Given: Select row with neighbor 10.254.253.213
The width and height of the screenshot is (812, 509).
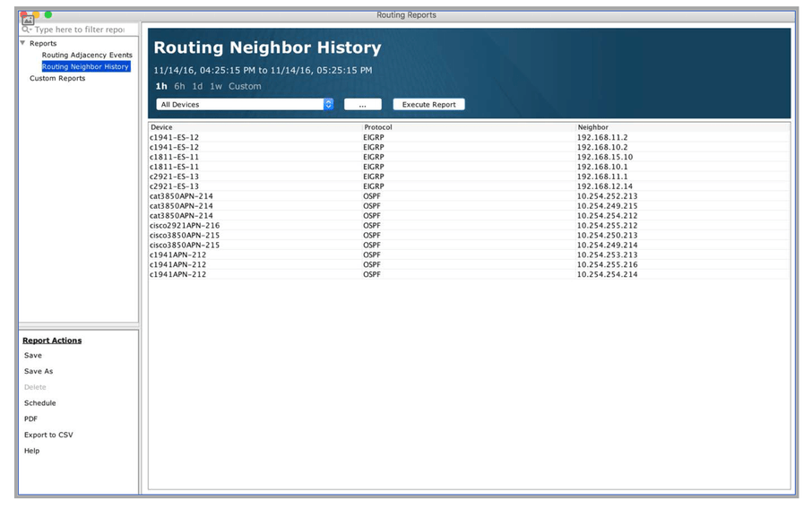Looking at the screenshot, I should click(x=469, y=255).
